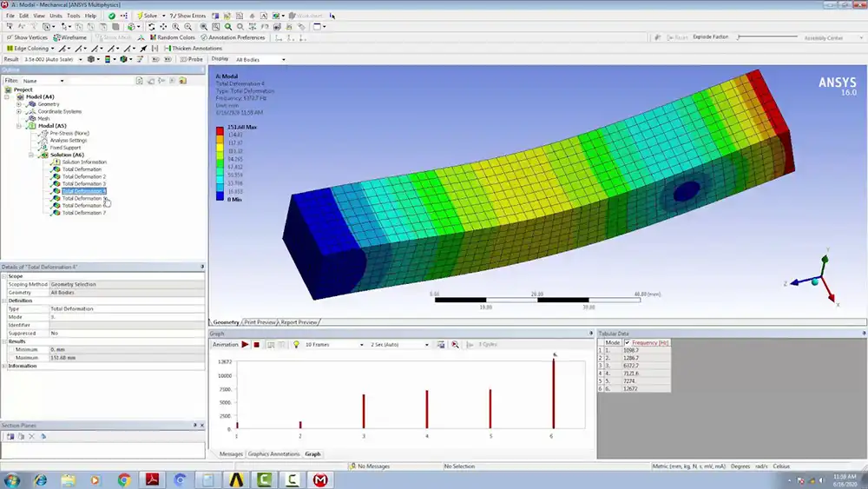Screen dimensions: 868x489
Task: Click the animation light bulb icon
Action: pyautogui.click(x=296, y=345)
